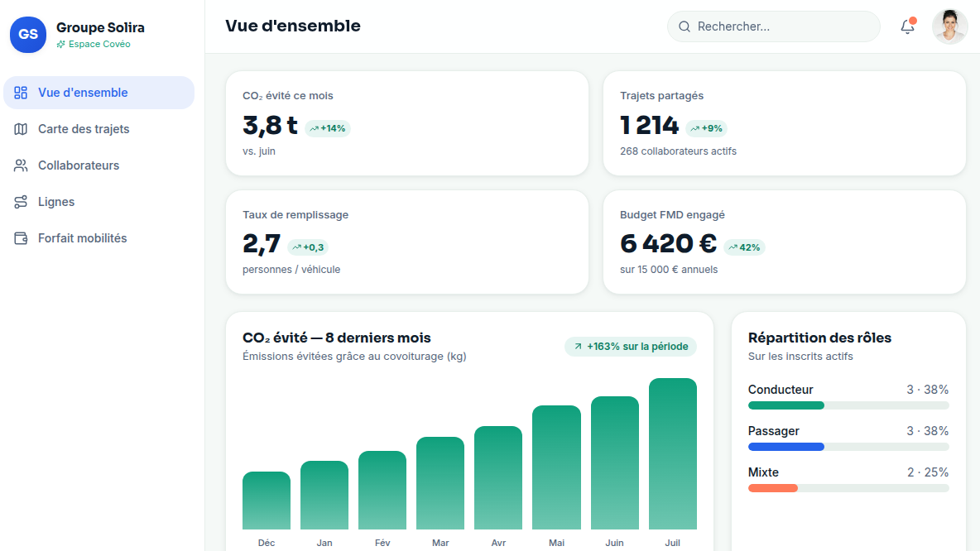Click the Groupe Solira name

(x=100, y=27)
